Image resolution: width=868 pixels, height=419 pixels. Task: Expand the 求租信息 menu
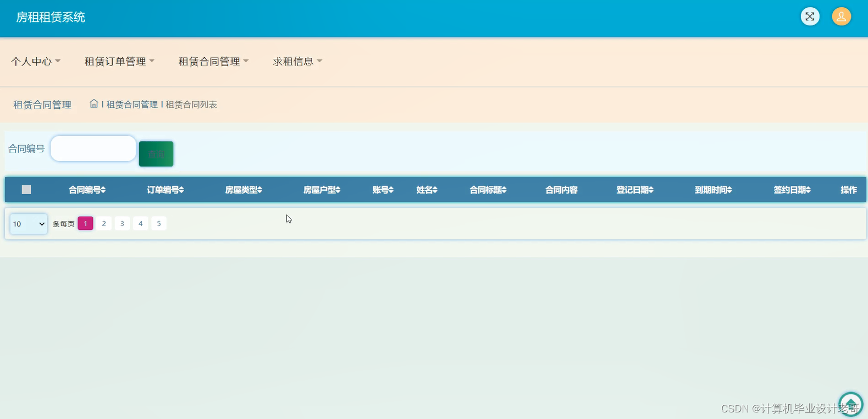pos(297,62)
